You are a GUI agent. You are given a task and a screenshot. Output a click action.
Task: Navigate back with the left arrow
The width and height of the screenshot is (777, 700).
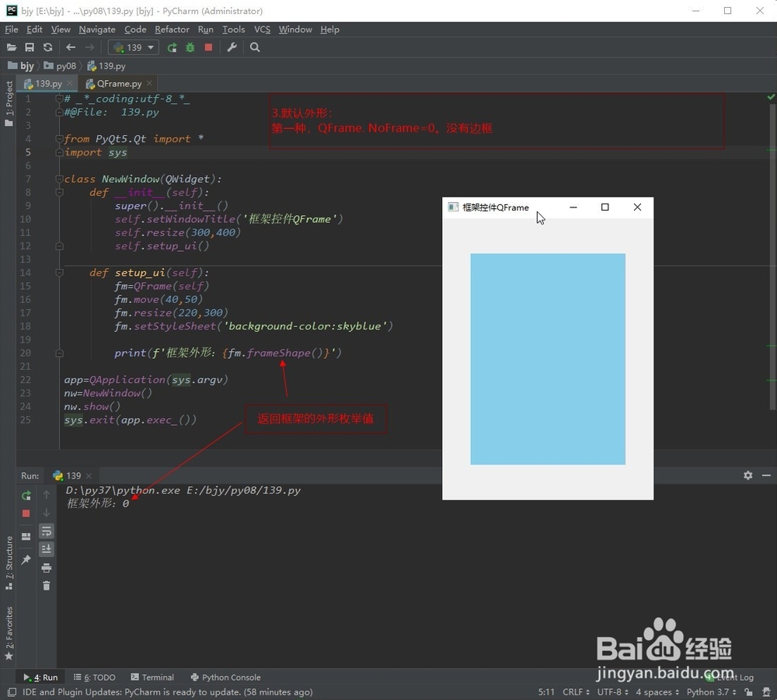pyautogui.click(x=71, y=47)
